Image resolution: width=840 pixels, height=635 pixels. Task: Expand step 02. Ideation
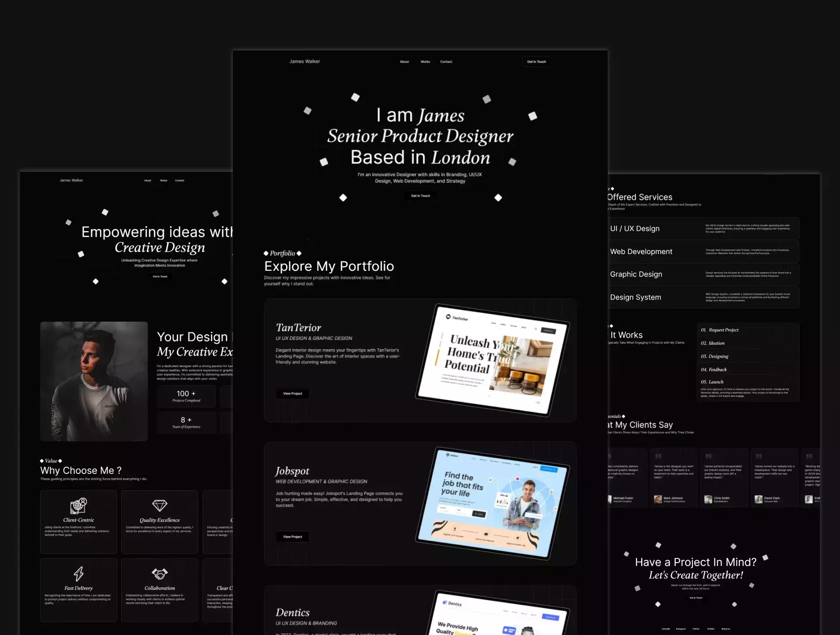tap(748, 343)
